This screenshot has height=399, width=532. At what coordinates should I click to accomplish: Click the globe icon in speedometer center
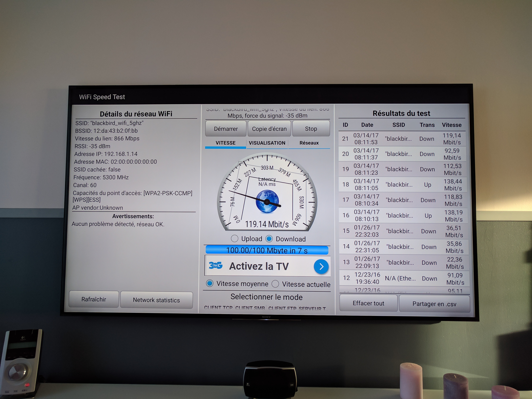(267, 201)
